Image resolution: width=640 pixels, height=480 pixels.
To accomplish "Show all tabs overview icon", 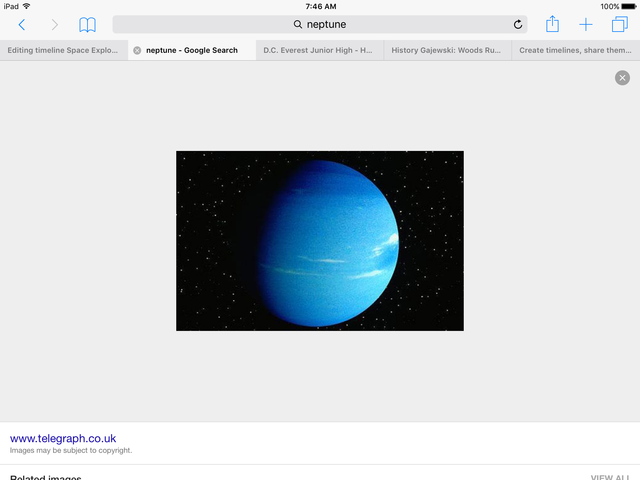I will point(620,24).
